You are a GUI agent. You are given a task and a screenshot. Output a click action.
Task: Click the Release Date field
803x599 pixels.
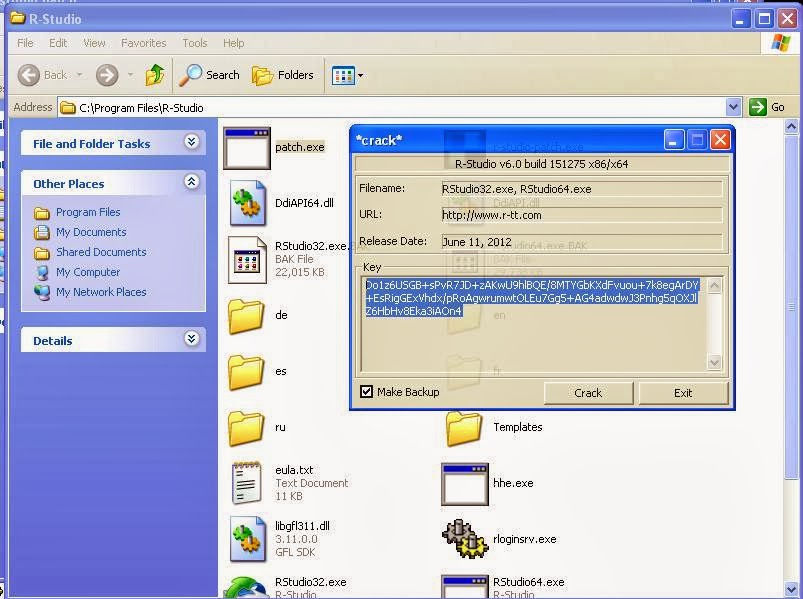coord(582,242)
